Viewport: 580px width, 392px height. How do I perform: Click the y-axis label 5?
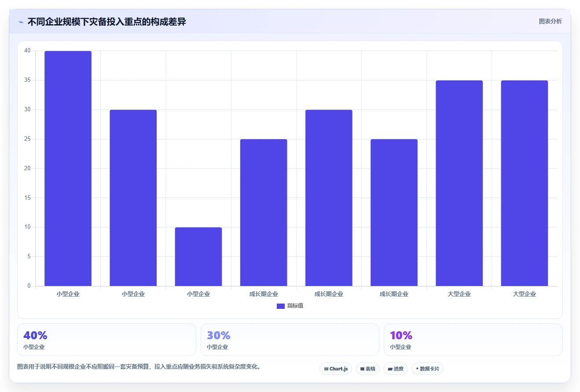(x=29, y=256)
